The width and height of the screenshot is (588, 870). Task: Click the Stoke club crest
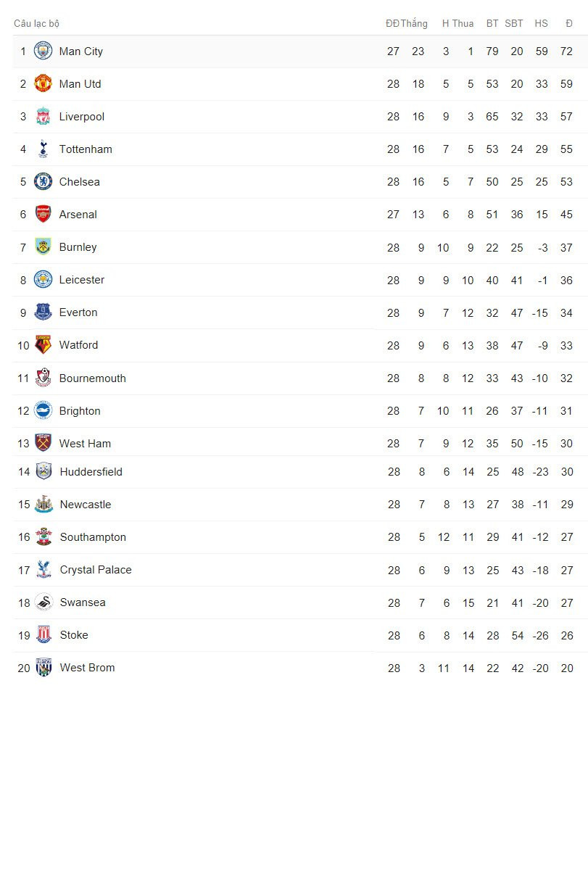[44, 635]
